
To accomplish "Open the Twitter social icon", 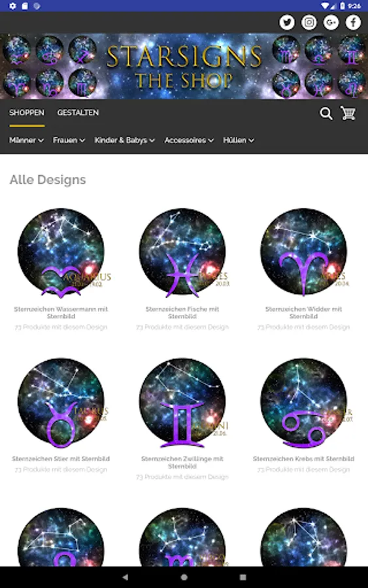I will point(287,22).
